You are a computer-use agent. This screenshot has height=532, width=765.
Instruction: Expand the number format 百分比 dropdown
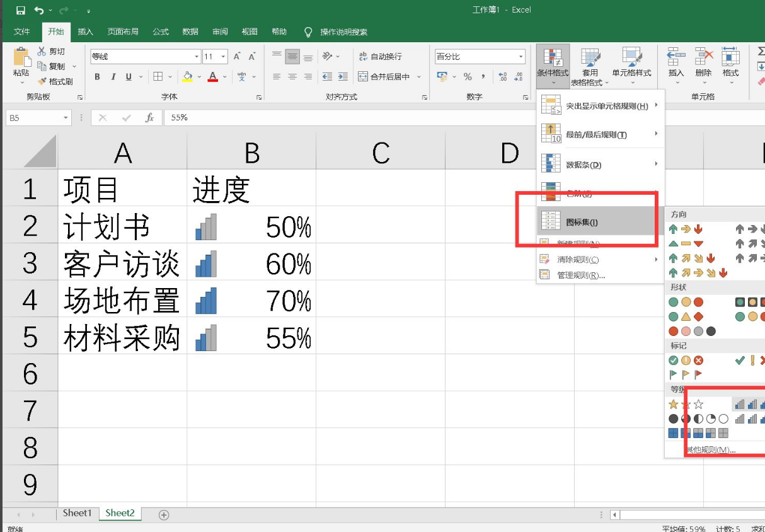coord(521,57)
